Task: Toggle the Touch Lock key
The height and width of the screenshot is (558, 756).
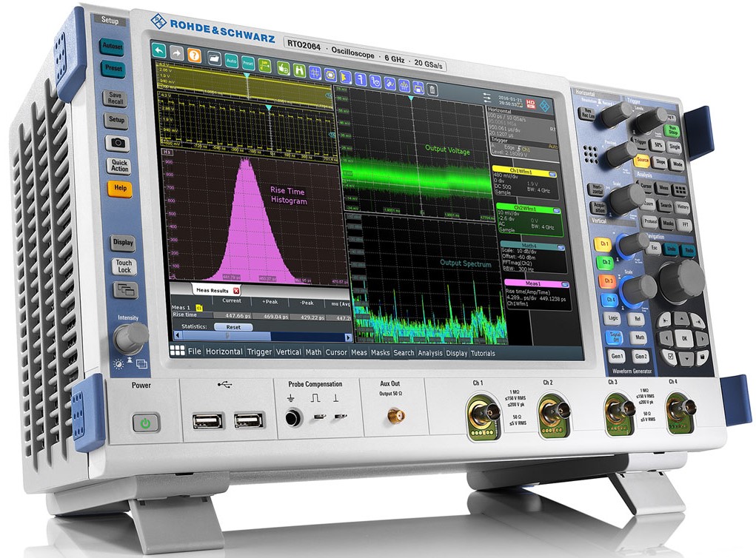Action: 124,266
